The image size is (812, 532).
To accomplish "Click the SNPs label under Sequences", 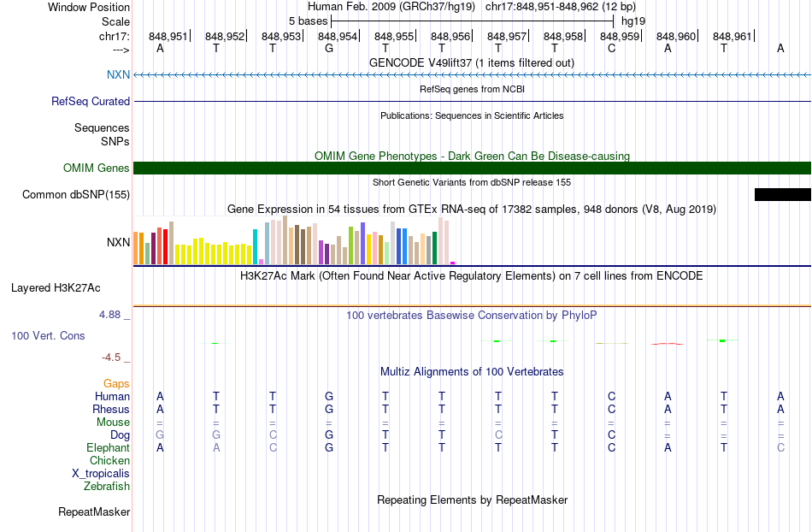I will pyautogui.click(x=115, y=141).
